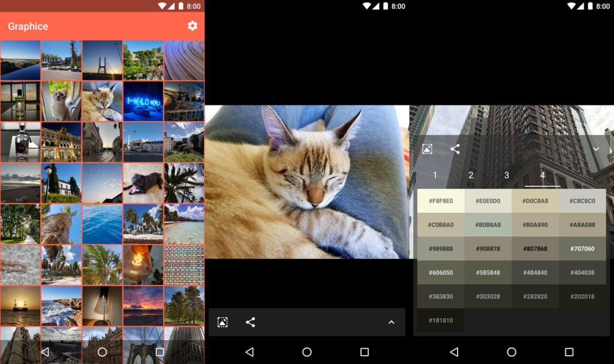Screen dimensions: 614x364
Task: Switch to palette tab 2
Action: 471,175
